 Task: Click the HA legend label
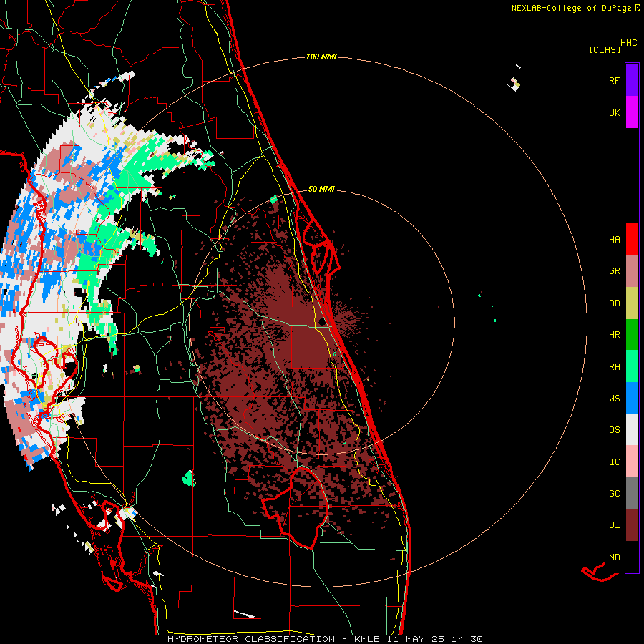[614, 239]
